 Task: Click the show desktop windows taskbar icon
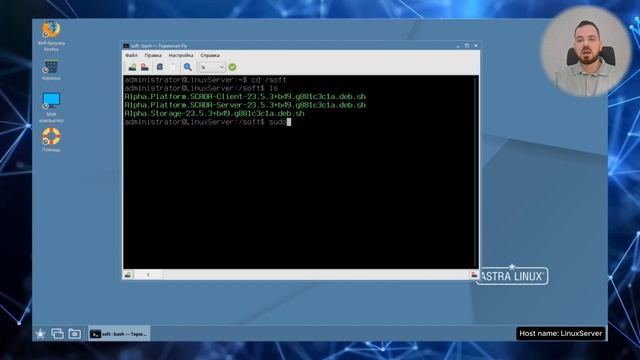(57, 333)
